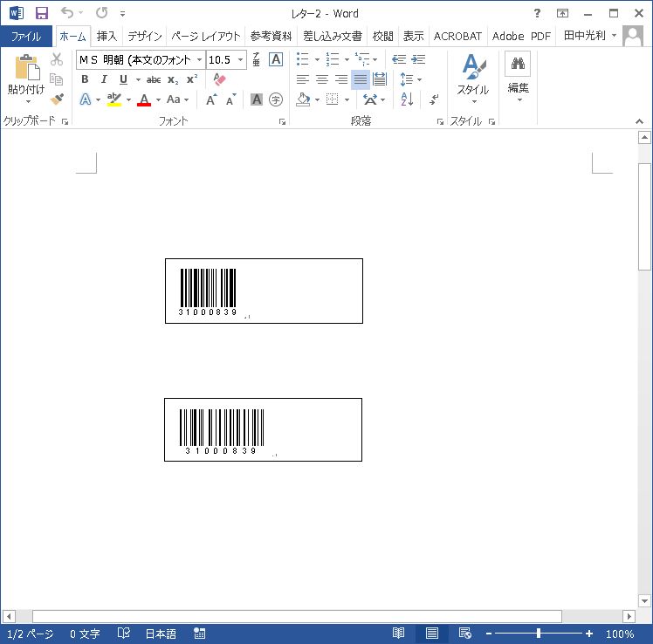
Task: Open the borders dropdown arrow
Action: [347, 99]
